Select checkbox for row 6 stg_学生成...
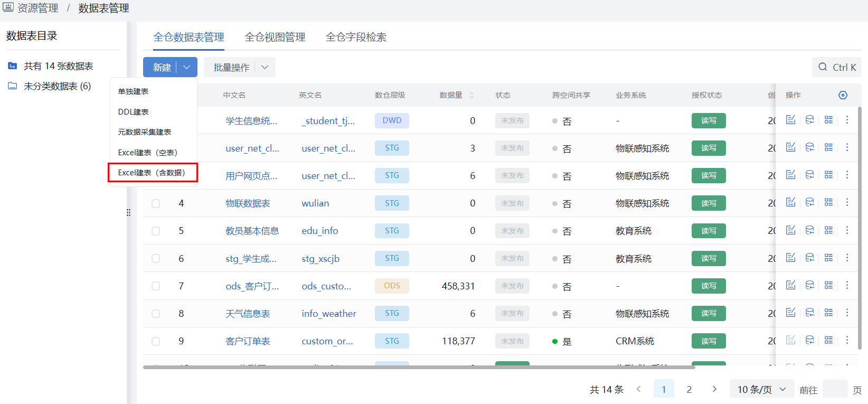This screenshot has width=868, height=404. pos(156,258)
